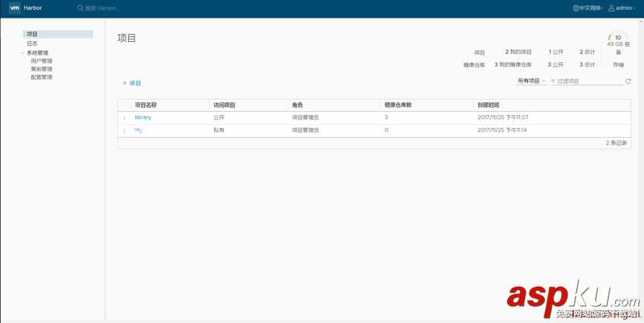Focus the 搜索 Harbor search field
This screenshot has width=644, height=323.
103,8
